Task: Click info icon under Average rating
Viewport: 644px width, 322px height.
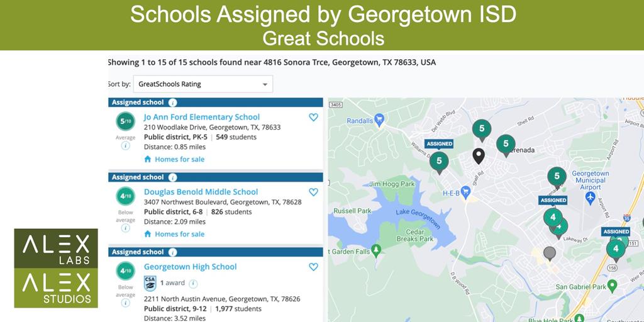Action: pos(126,146)
